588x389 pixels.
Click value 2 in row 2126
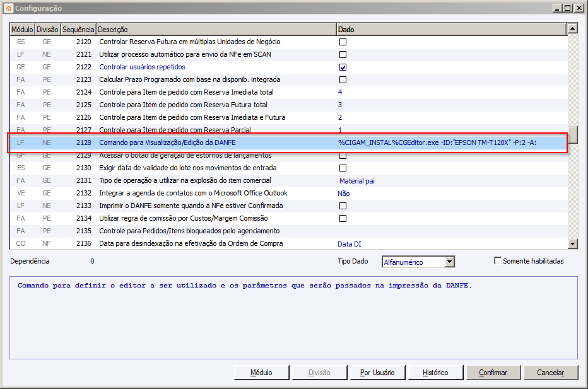[340, 118]
